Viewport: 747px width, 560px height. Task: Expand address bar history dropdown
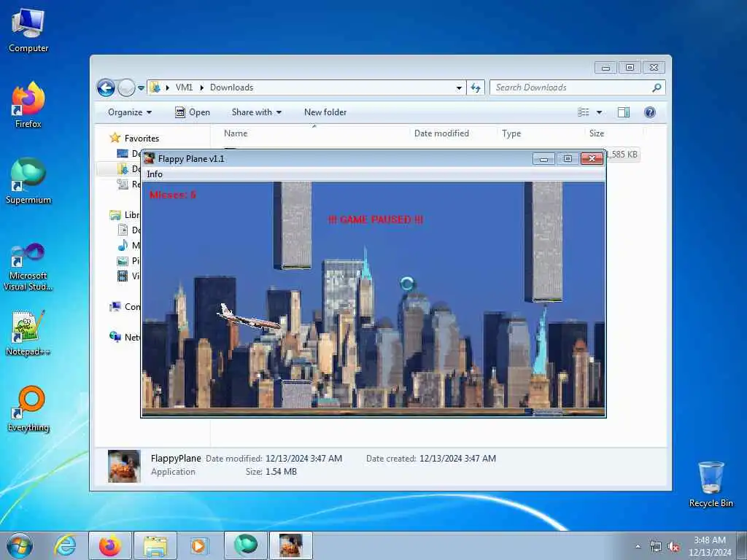(459, 87)
